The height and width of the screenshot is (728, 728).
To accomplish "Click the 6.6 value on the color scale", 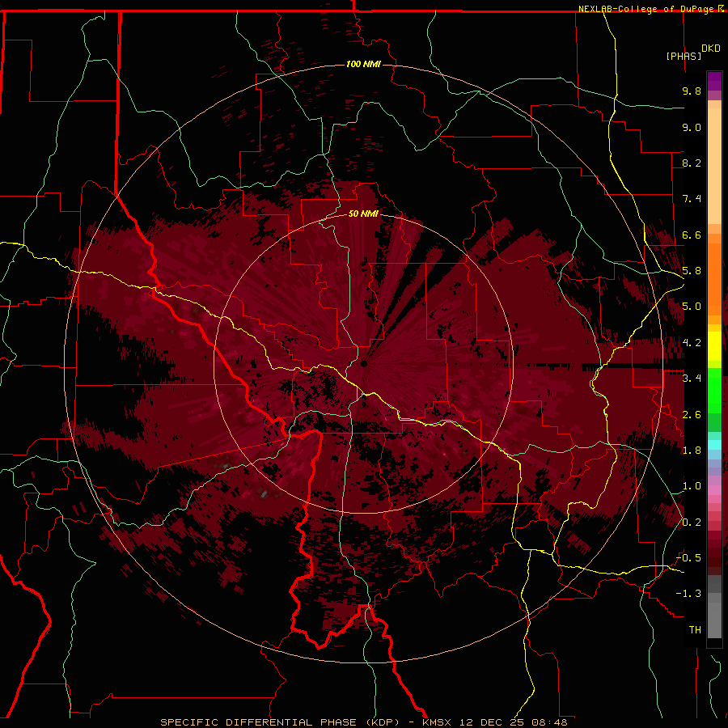I will [x=692, y=235].
